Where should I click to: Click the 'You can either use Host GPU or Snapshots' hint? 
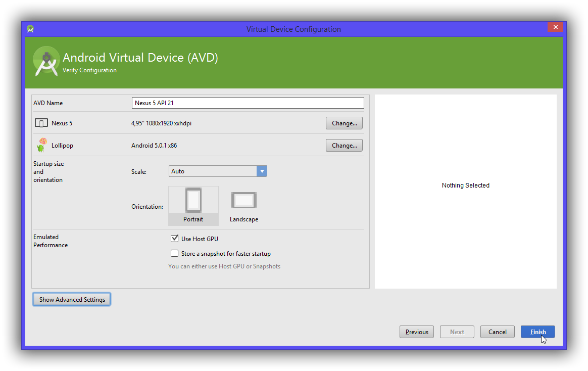(x=224, y=266)
